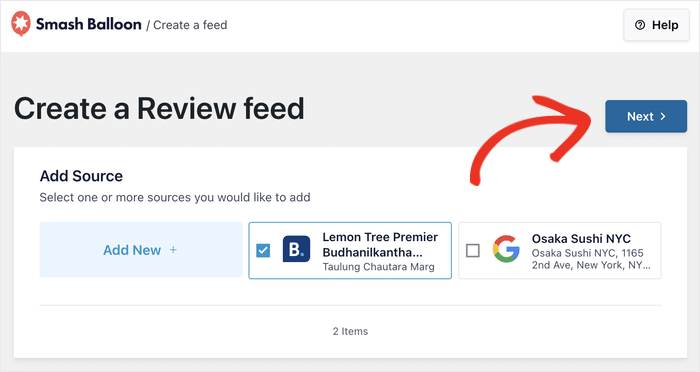The height and width of the screenshot is (372, 700).
Task: Click the 'Create a Review feed' heading
Action: 159,109
